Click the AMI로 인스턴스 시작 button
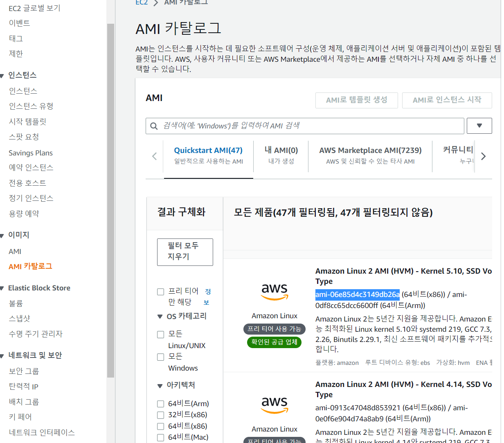Viewport: 504px width, 443px height. pyautogui.click(x=447, y=100)
